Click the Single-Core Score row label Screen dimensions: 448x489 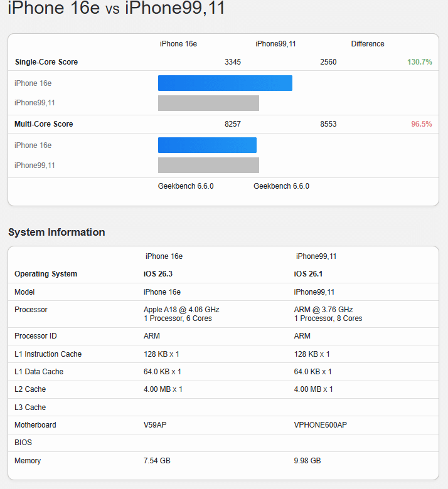[x=46, y=62]
